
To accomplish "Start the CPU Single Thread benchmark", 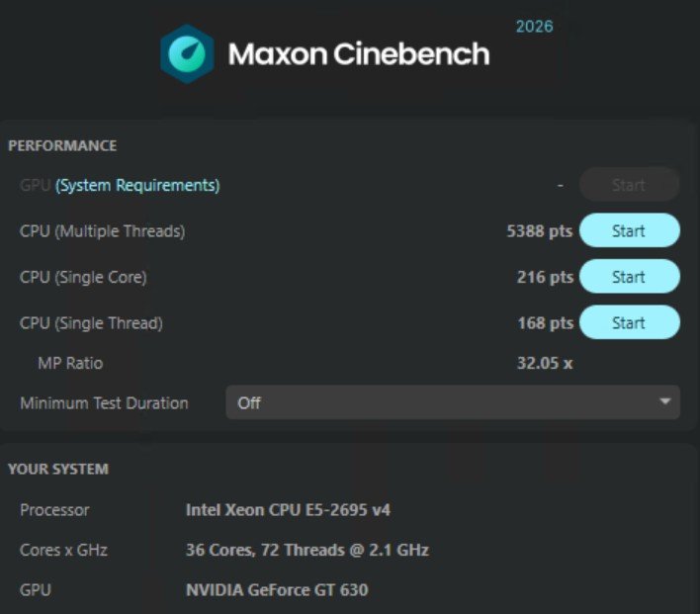I will pyautogui.click(x=630, y=322).
